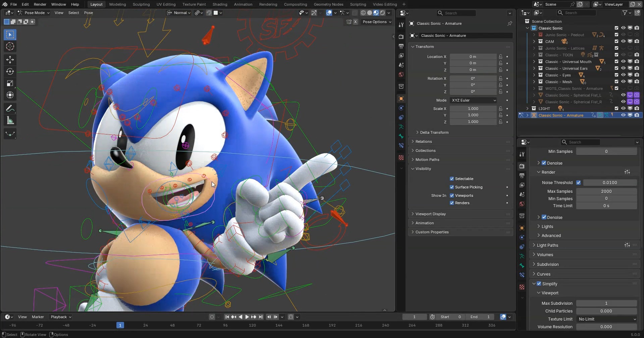Disable the Simplify checkbox
Screen dimensions: 644x338
[x=539, y=284]
